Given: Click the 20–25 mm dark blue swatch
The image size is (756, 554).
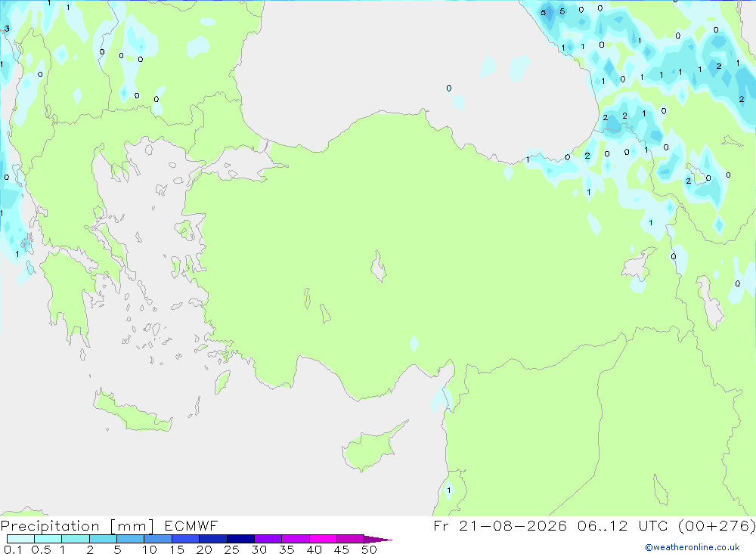Looking at the screenshot, I should (213, 539).
